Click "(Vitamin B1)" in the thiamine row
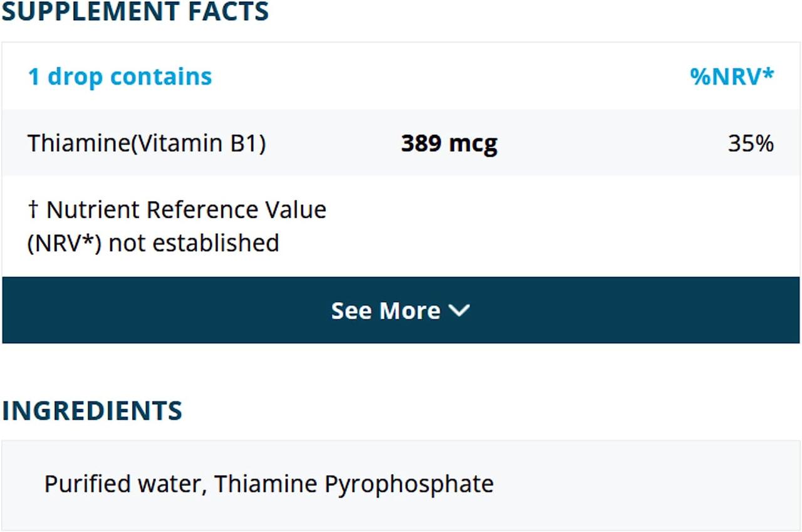 pos(201,143)
